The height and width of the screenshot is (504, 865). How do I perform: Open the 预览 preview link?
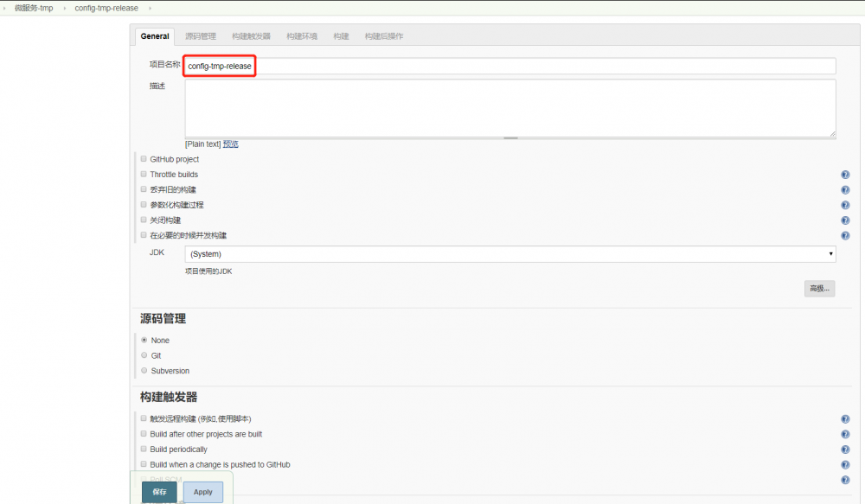click(231, 144)
